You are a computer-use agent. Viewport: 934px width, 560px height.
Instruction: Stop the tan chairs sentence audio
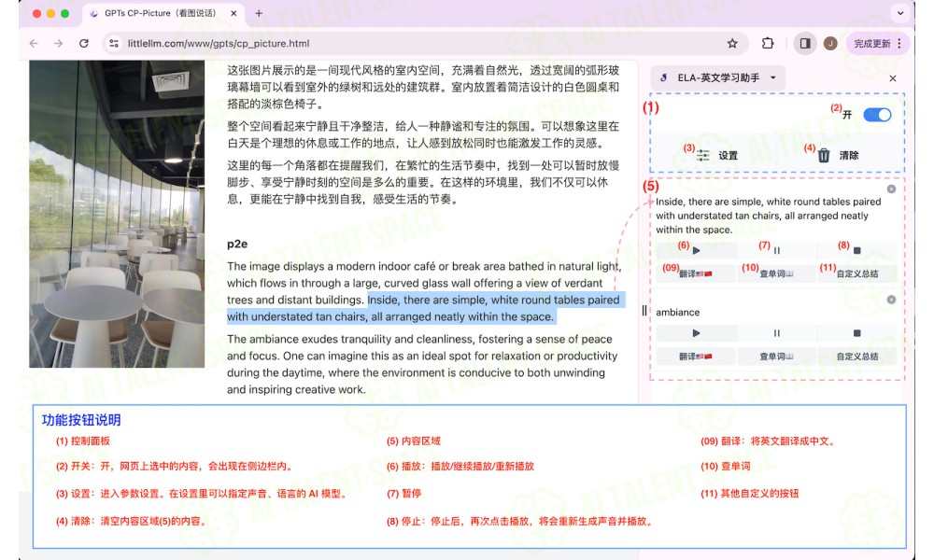(x=856, y=250)
